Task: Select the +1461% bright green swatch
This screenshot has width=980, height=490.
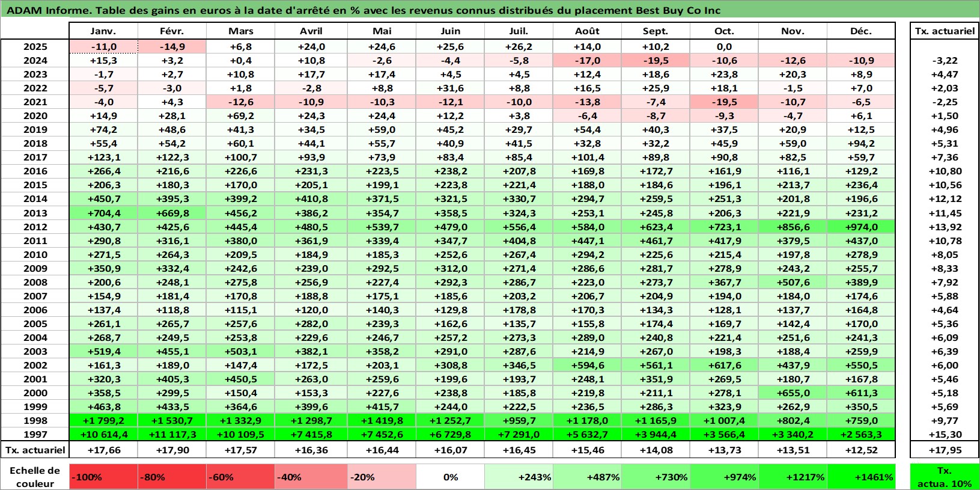Action: pos(861,477)
